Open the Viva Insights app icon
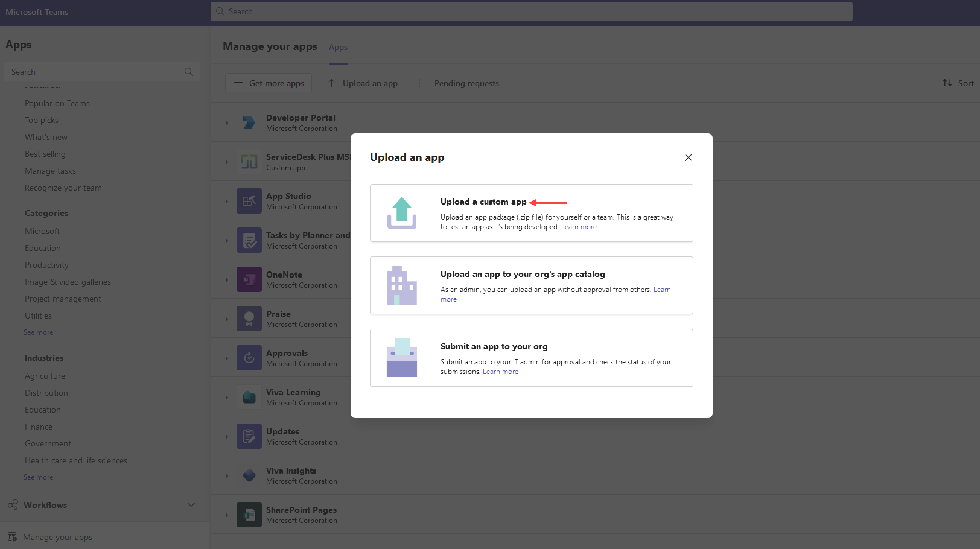This screenshot has width=980, height=549. (249, 475)
